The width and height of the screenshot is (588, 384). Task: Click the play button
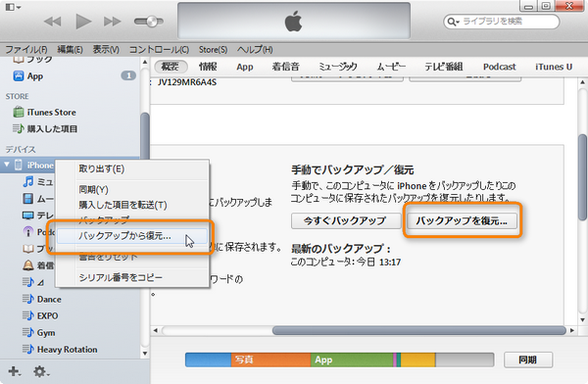(83, 21)
